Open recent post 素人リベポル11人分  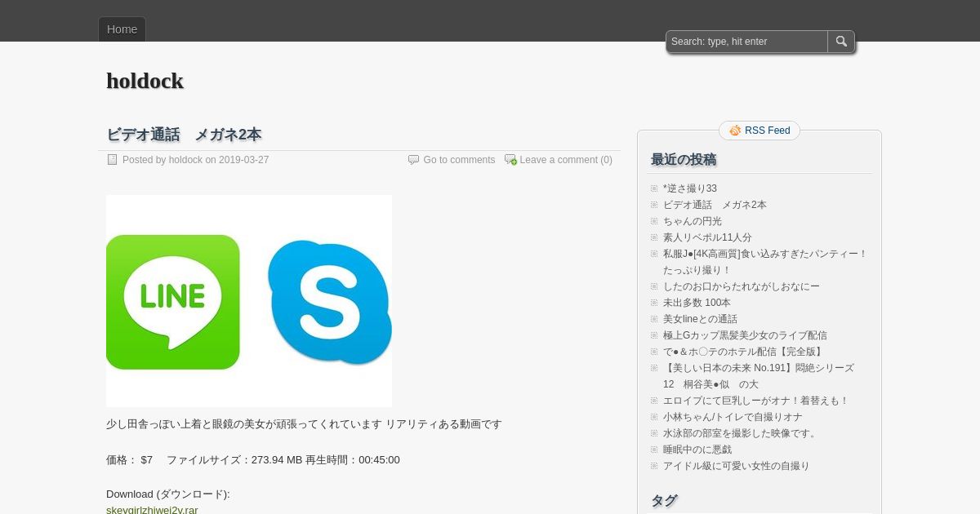point(707,237)
